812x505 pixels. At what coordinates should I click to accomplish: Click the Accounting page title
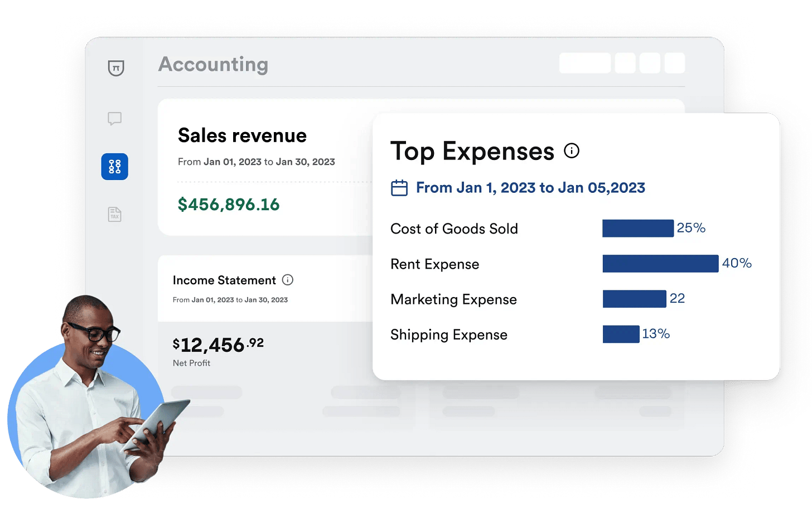pyautogui.click(x=213, y=65)
